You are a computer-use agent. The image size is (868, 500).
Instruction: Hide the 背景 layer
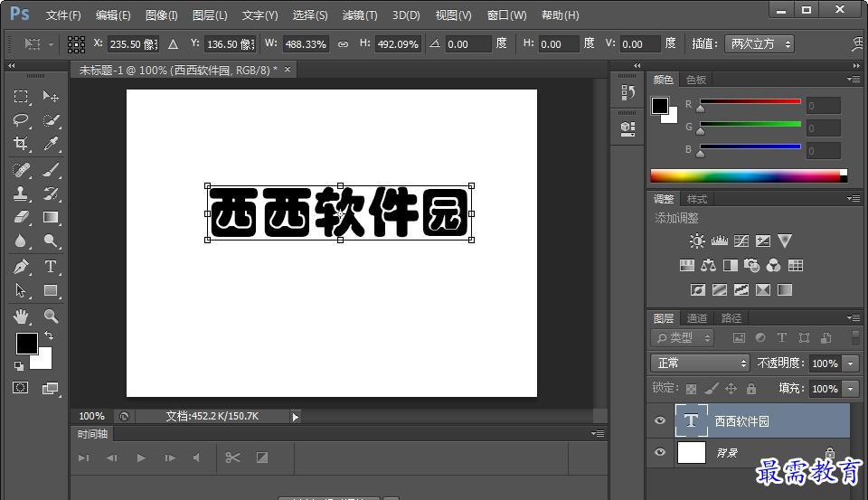(660, 452)
